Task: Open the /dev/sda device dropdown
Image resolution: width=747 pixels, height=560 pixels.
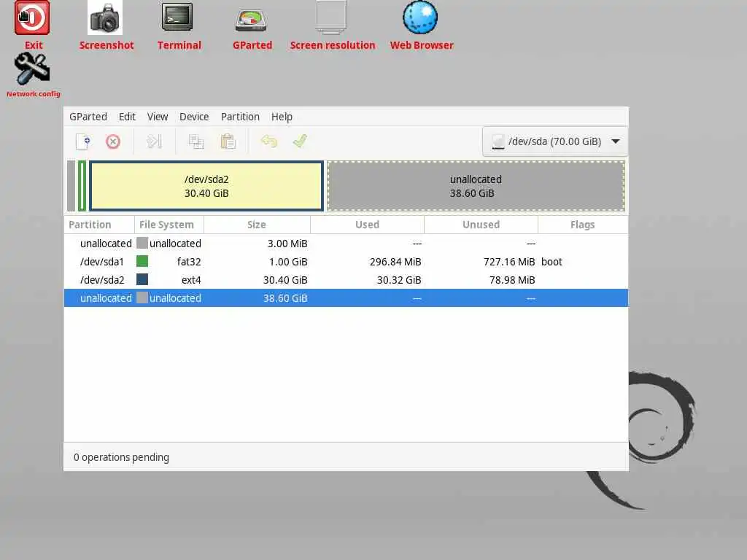Action: coord(555,141)
